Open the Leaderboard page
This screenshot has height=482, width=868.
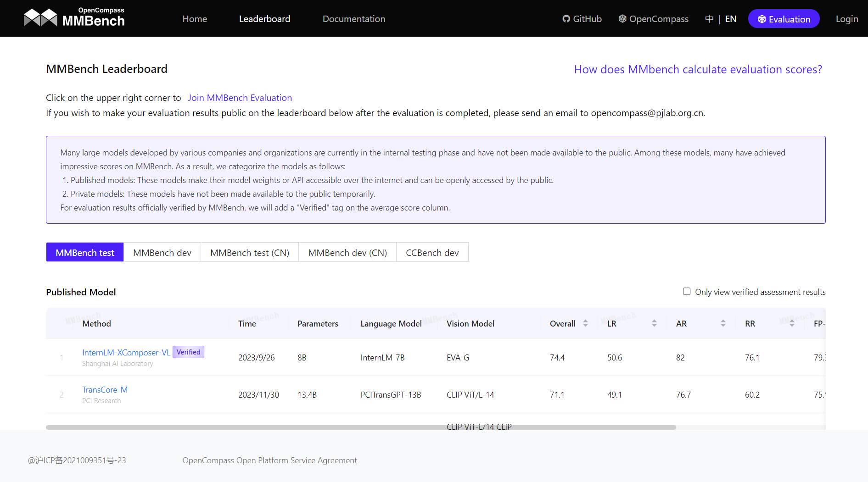click(264, 19)
